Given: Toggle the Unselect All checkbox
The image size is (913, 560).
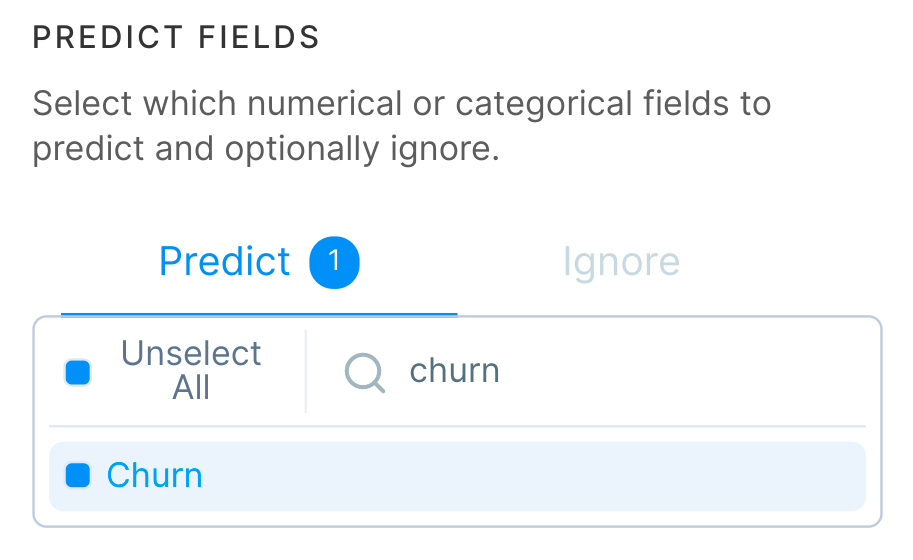Looking at the screenshot, I should click(78, 373).
